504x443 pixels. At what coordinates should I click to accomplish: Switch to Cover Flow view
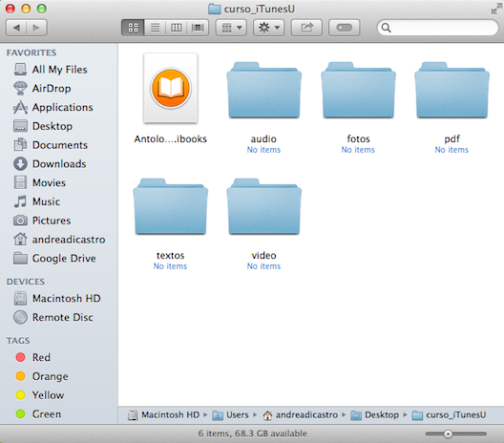[198, 28]
